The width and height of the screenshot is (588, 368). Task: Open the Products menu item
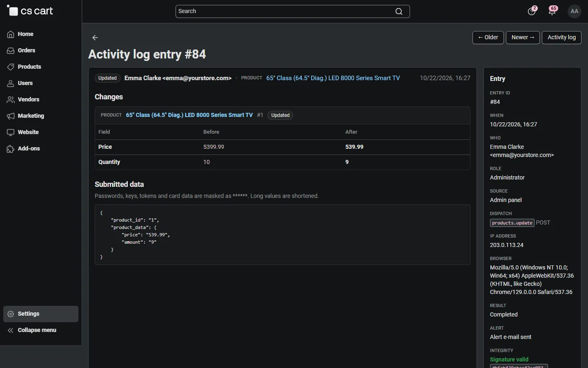41,67
